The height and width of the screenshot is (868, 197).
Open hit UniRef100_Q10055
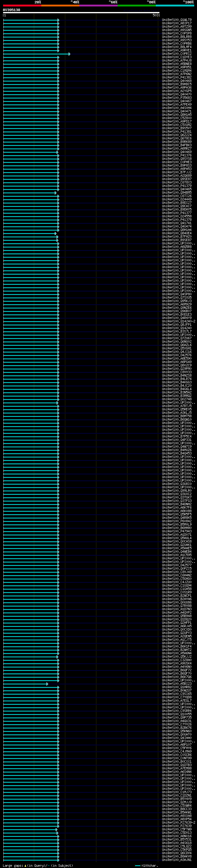(177, 715)
